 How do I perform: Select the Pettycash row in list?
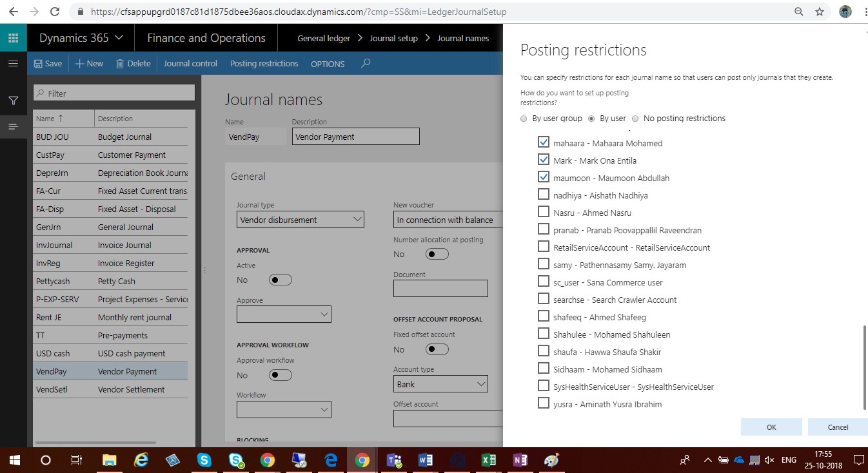click(x=110, y=281)
